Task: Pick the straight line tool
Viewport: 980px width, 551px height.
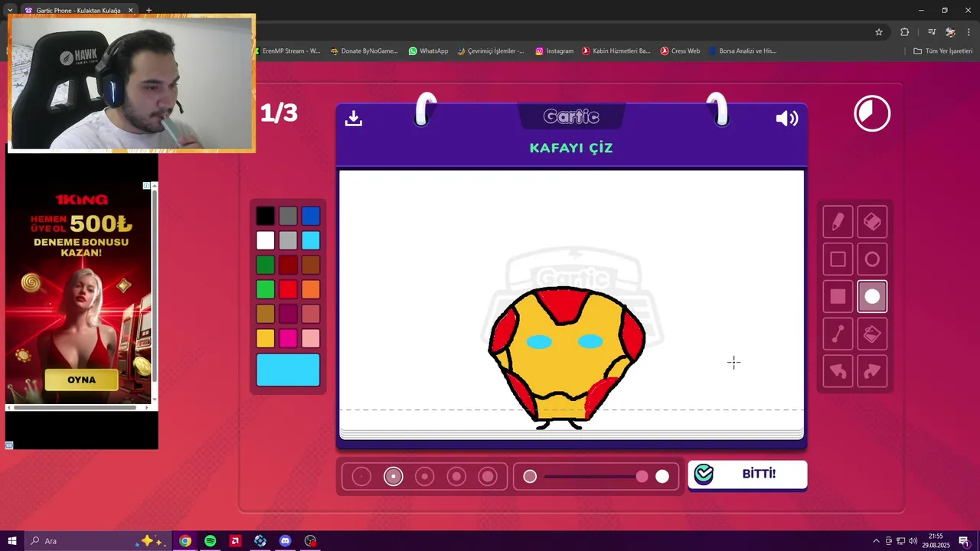Action: [x=838, y=334]
